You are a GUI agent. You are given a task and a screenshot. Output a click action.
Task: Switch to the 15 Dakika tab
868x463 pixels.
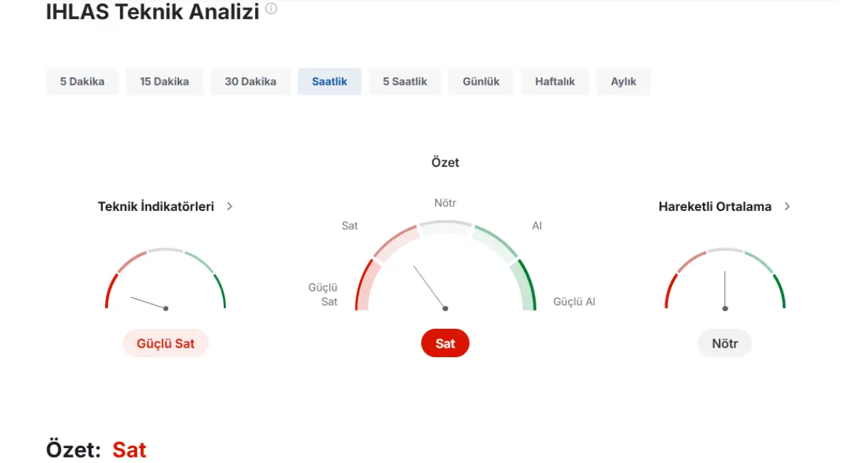tap(164, 81)
